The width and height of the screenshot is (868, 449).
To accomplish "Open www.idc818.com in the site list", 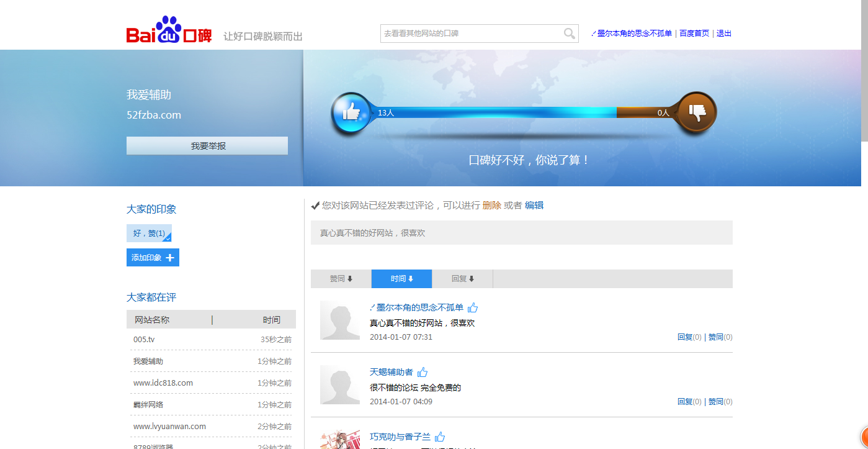I will coord(163,383).
